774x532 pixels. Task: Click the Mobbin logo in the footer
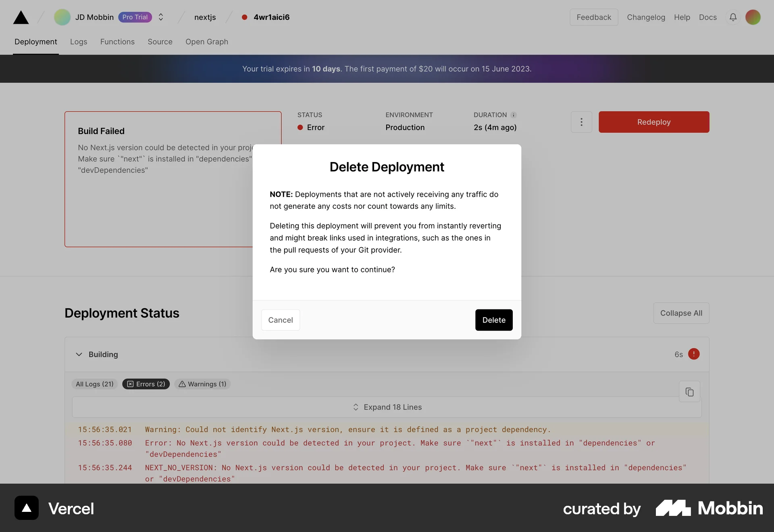672,508
